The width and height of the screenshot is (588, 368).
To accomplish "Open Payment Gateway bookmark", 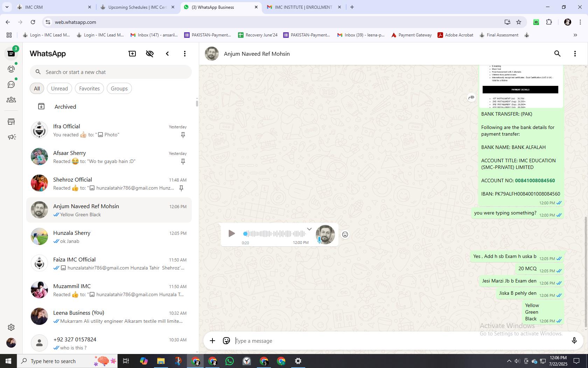I will pyautogui.click(x=411, y=35).
